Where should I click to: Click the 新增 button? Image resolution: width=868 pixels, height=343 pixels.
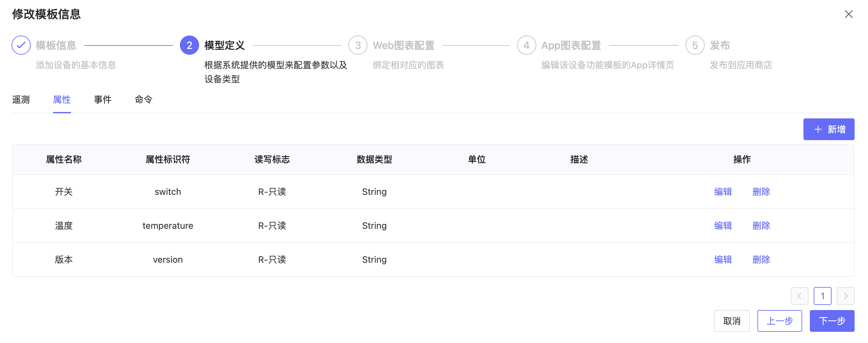pos(829,129)
